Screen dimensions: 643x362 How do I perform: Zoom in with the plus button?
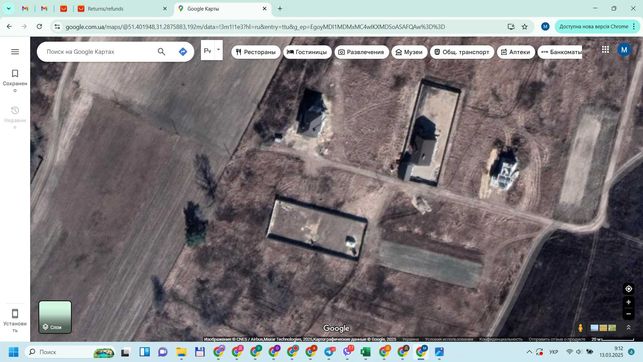coord(628,302)
